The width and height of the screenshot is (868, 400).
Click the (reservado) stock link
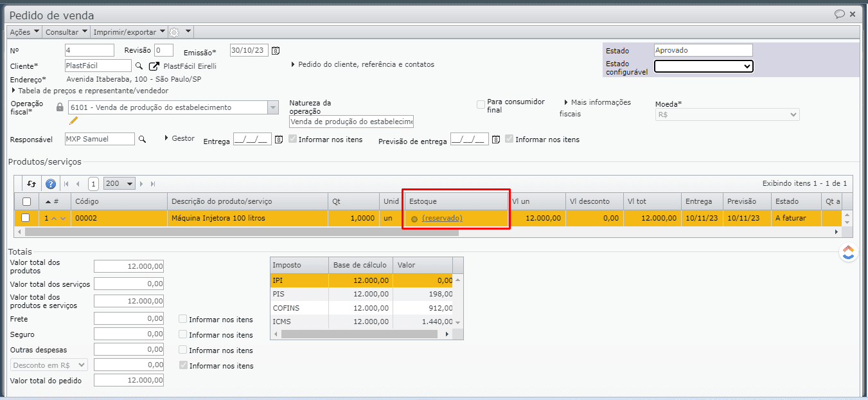442,218
